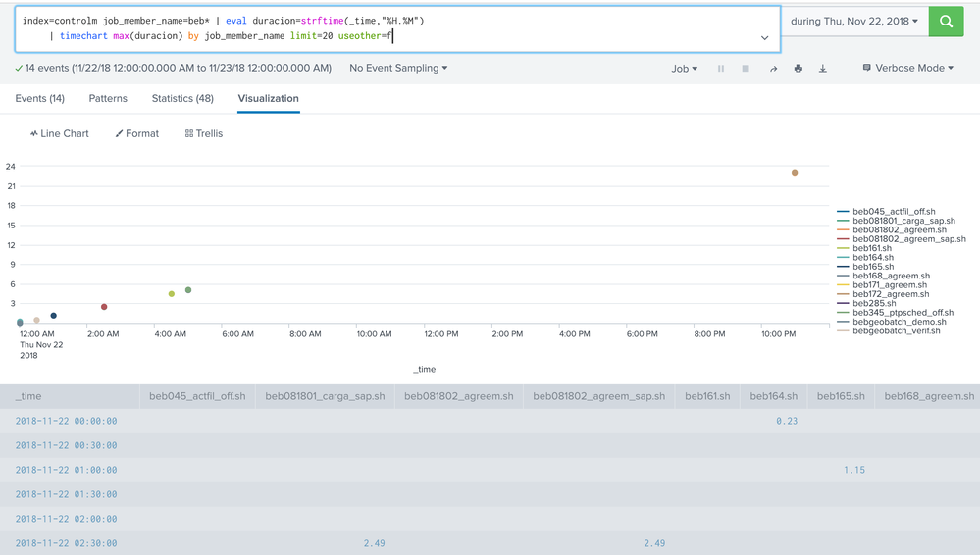Open the Statistics (48) tab
Viewport: 980px width, 555px height.
tap(182, 98)
